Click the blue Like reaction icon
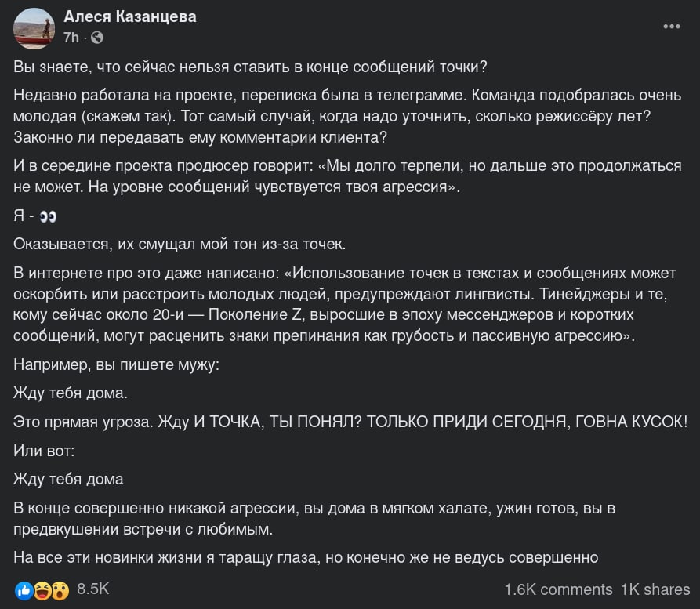The image size is (700, 609). pos(24,589)
